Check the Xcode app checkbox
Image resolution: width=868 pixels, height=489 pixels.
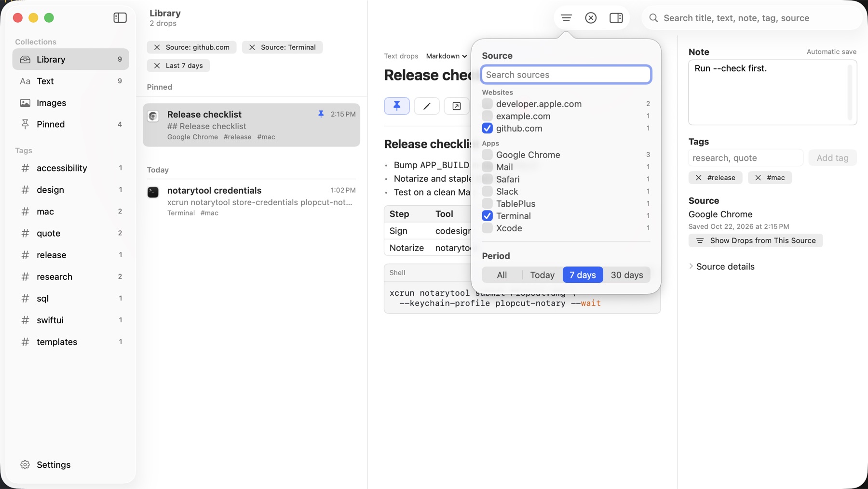(487, 228)
